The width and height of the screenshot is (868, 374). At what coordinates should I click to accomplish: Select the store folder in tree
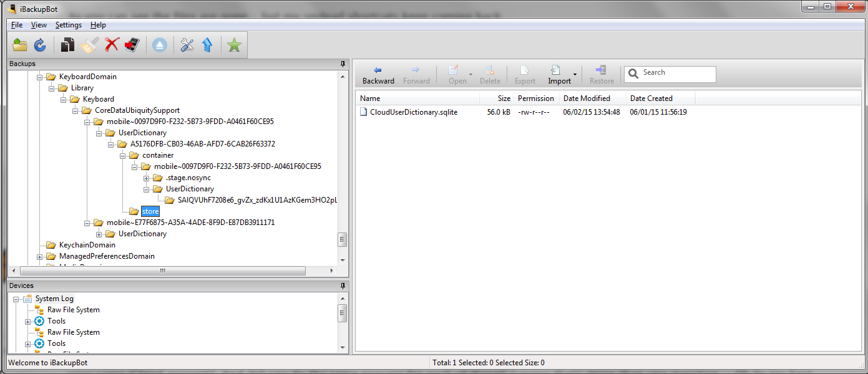click(150, 211)
